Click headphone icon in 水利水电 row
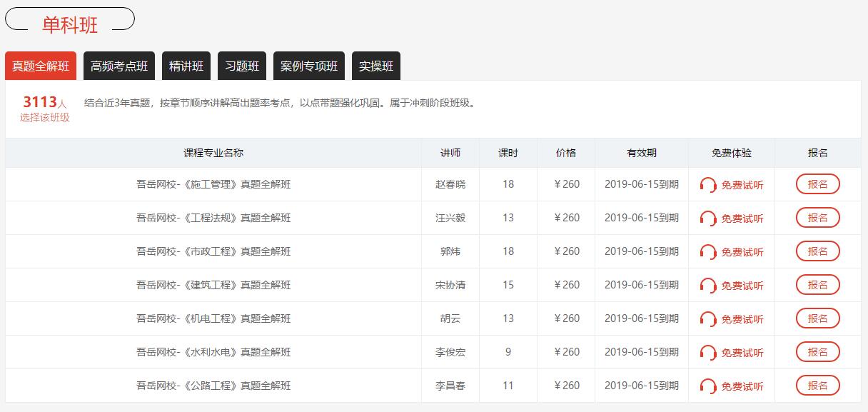The width and height of the screenshot is (868, 412). [708, 353]
